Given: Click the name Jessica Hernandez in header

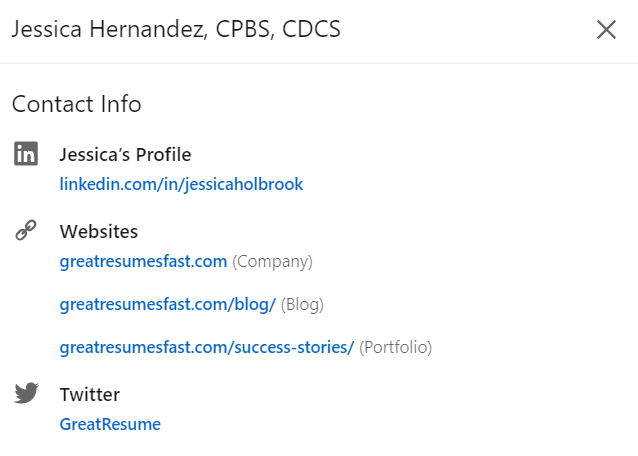Looking at the screenshot, I should click(108, 29).
